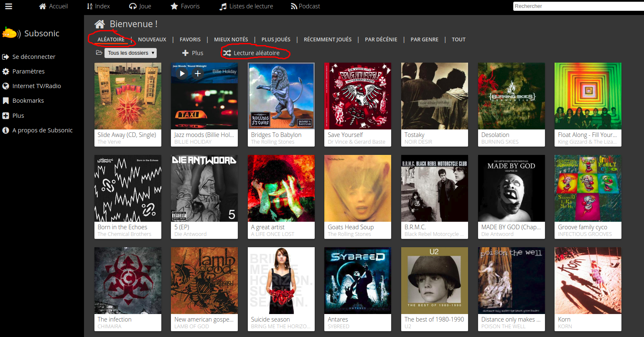Select the ALÉATOIRE tab
Viewport: 644px width, 337px height.
(111, 40)
